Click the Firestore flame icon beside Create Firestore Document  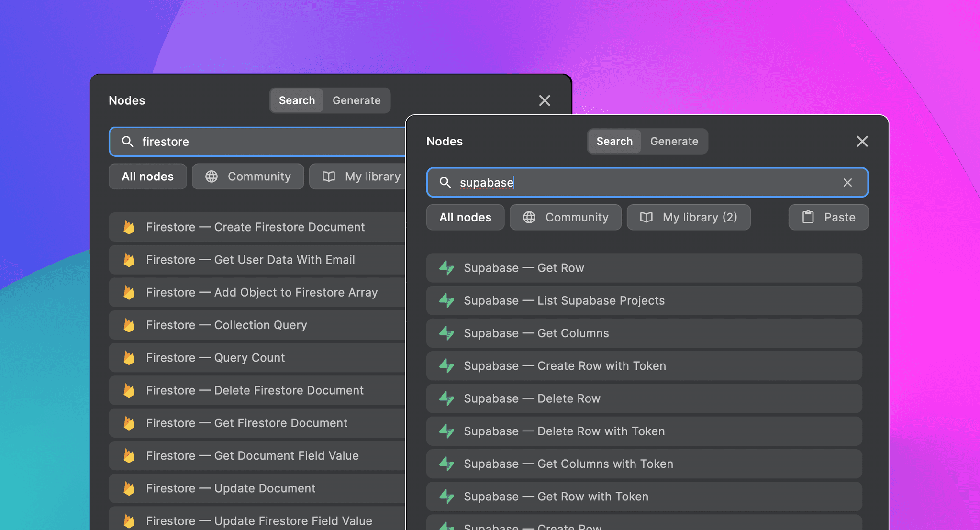129,227
